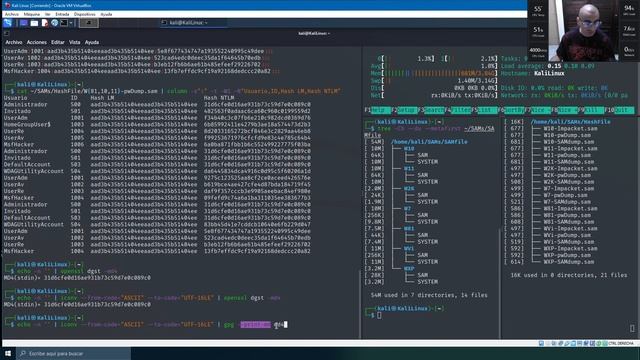Click the Windows taskbar search box
The height and width of the screenshot is (360, 640).
click(73, 353)
